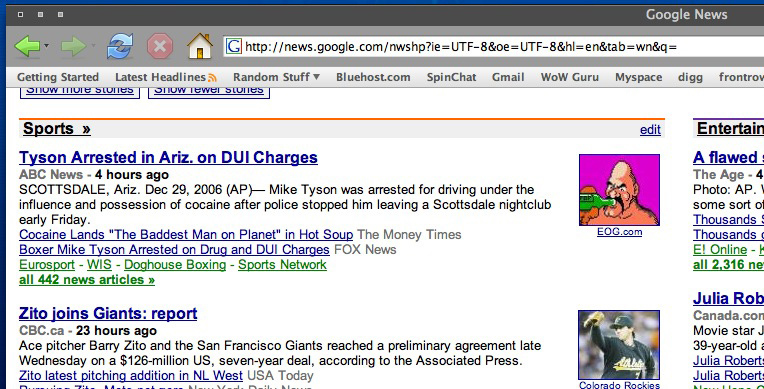Screen dimensions: 764x389
Task: Open the Tyson Arrested in Ariz. headline
Action: pos(168,157)
